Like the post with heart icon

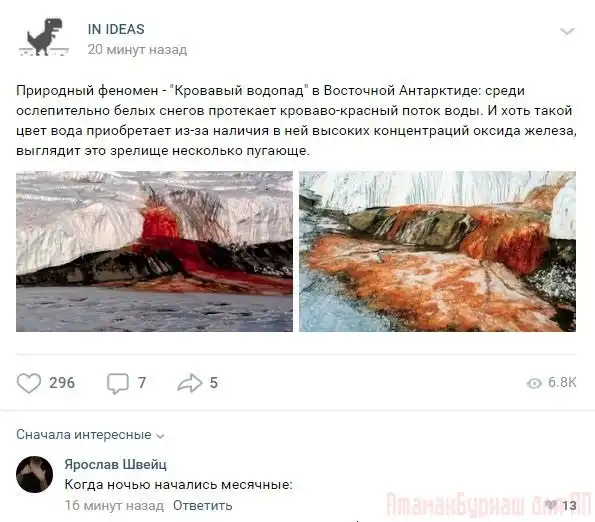click(x=29, y=383)
